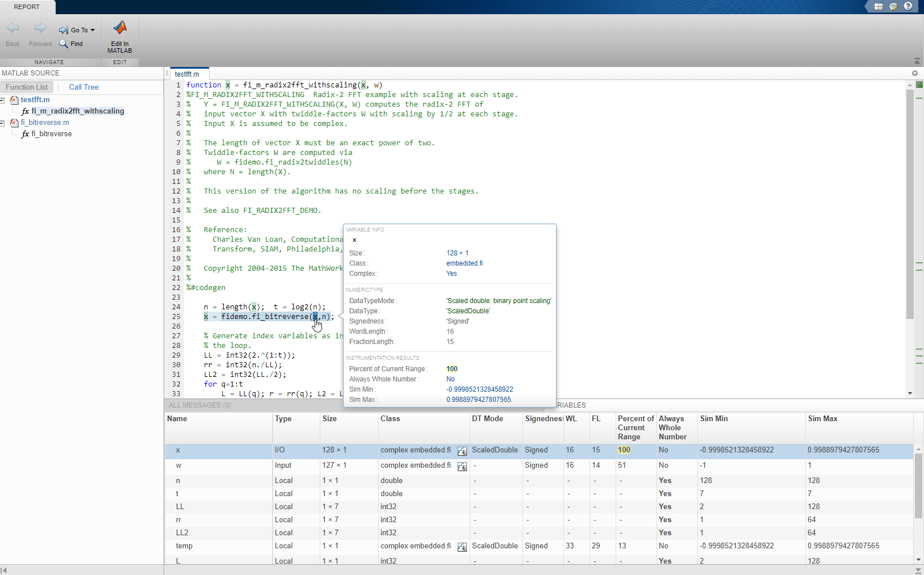Collapse the testfft.m tree node
Screen dimensions: 924x575
point(3,100)
